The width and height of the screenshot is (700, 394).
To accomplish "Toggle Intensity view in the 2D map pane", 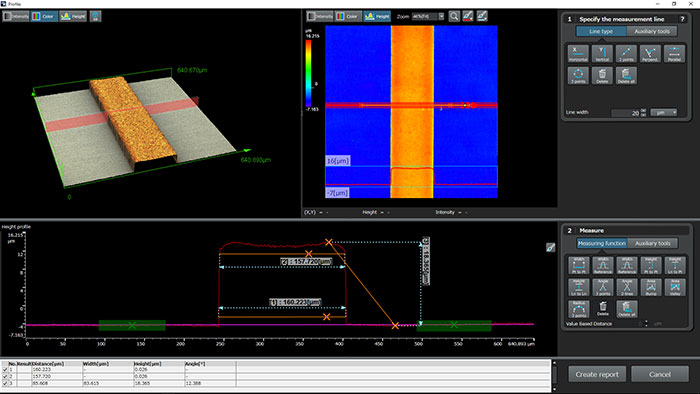I will (x=320, y=17).
